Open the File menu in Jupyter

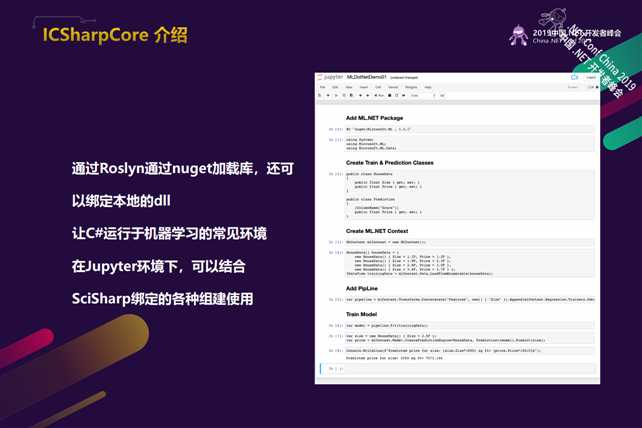click(323, 87)
